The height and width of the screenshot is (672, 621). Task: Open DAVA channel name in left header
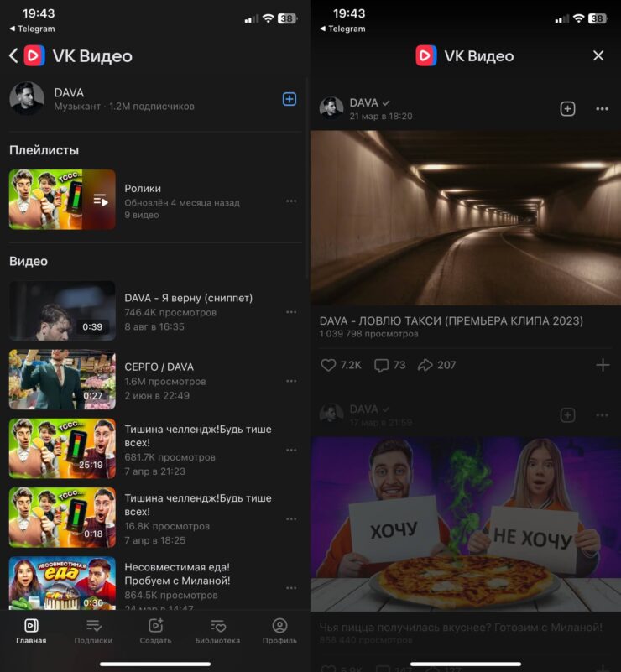[69, 93]
